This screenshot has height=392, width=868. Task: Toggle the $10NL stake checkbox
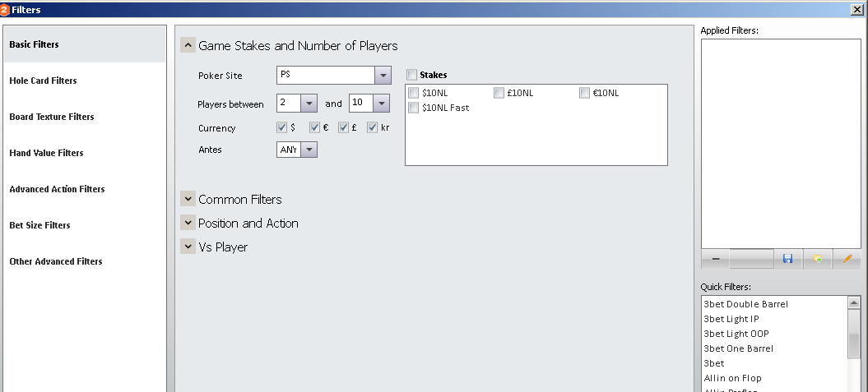pos(414,93)
